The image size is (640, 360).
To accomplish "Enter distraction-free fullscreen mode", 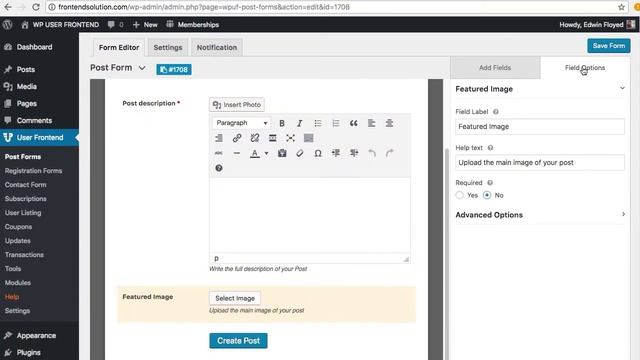I will pyautogui.click(x=291, y=138).
